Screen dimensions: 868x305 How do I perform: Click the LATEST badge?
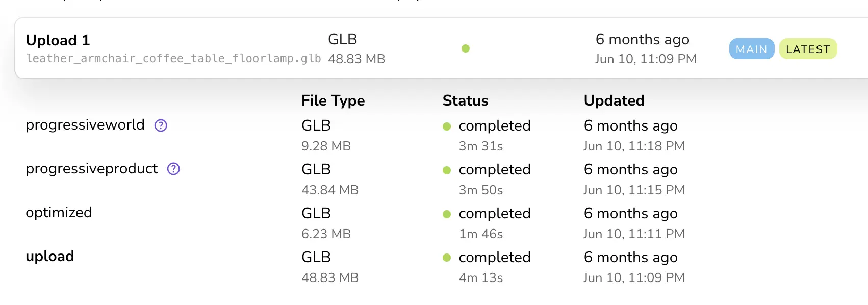coord(808,49)
